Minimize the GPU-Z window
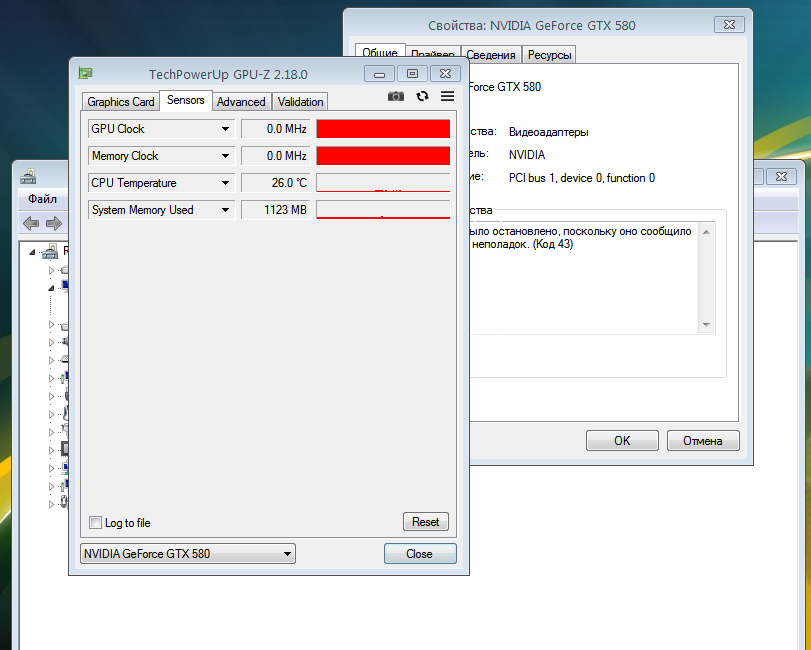Screen dimensions: 811x650 point(379,73)
